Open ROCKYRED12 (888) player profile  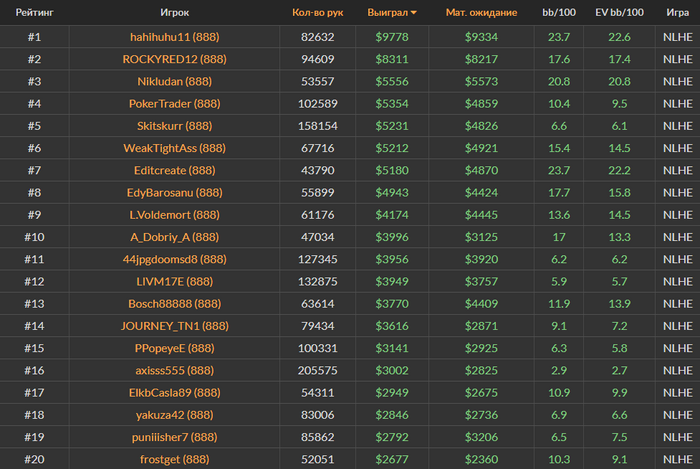tap(175, 59)
